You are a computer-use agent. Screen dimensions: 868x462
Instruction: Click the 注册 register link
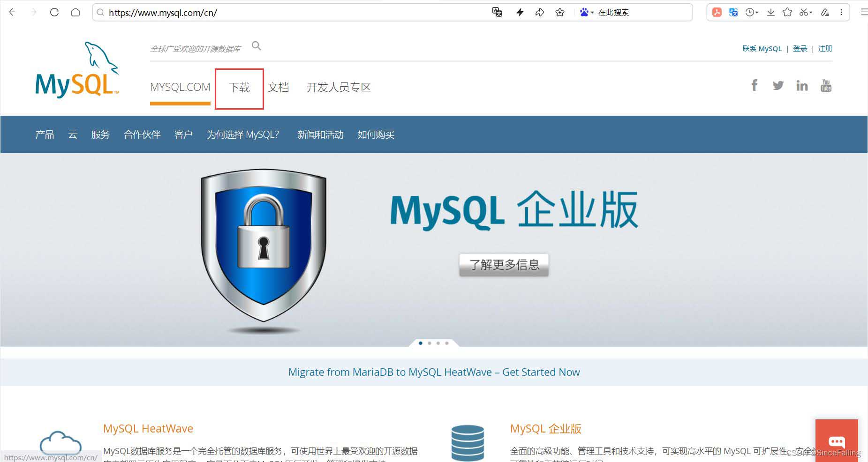pyautogui.click(x=825, y=49)
